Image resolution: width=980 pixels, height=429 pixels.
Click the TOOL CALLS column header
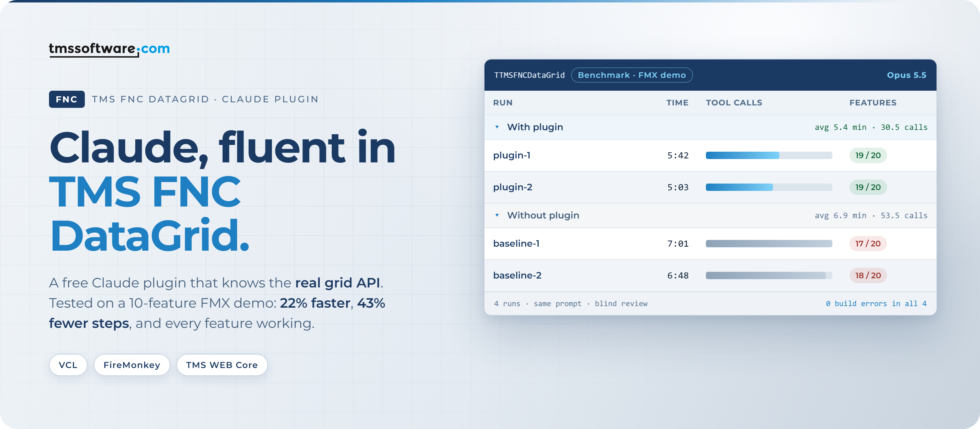click(734, 103)
